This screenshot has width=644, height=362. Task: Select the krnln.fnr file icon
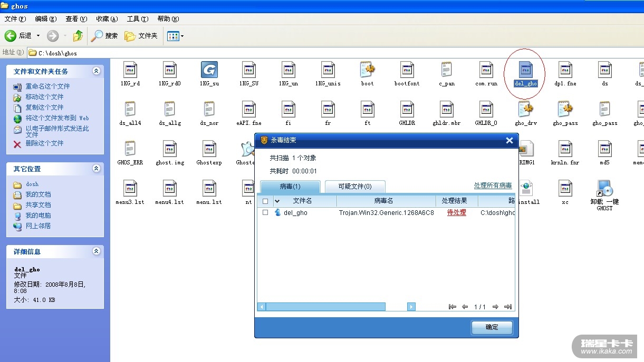pyautogui.click(x=565, y=149)
